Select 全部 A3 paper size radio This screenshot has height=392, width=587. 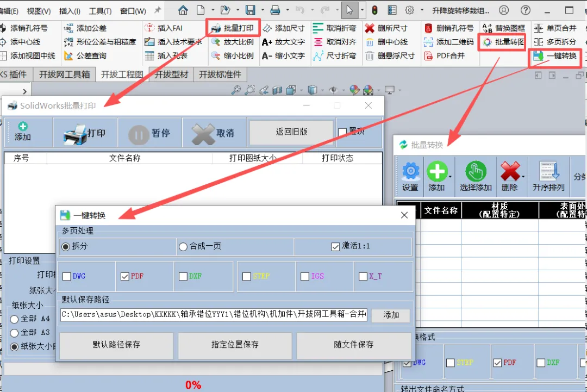click(14, 333)
